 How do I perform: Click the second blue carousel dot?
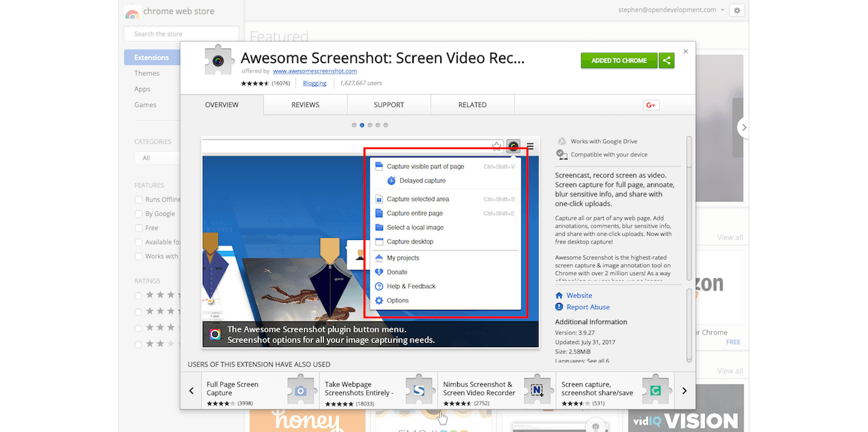[362, 125]
